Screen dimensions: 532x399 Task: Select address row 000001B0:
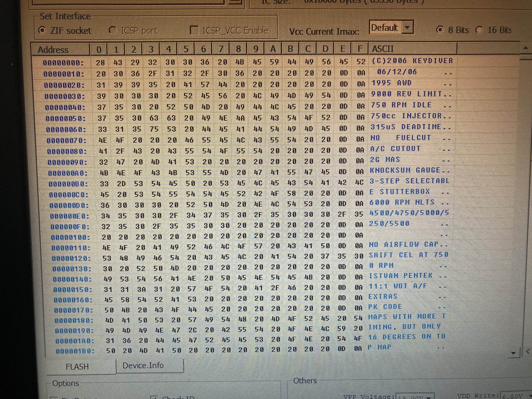(75, 351)
